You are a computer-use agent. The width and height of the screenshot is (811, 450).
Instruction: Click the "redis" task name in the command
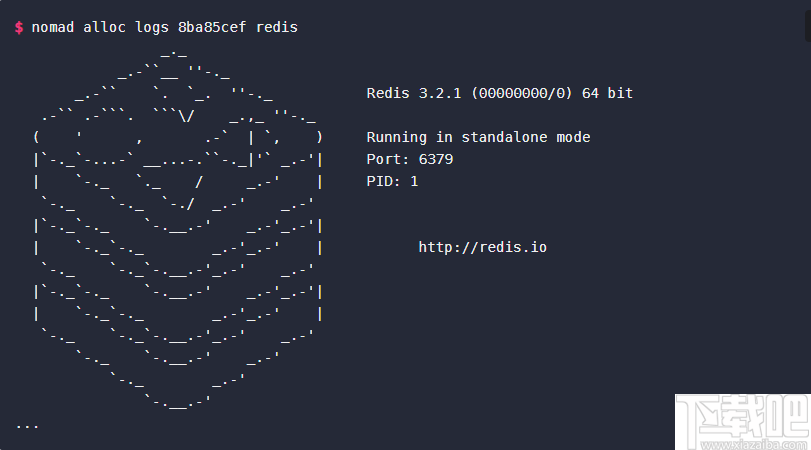pyautogui.click(x=277, y=28)
